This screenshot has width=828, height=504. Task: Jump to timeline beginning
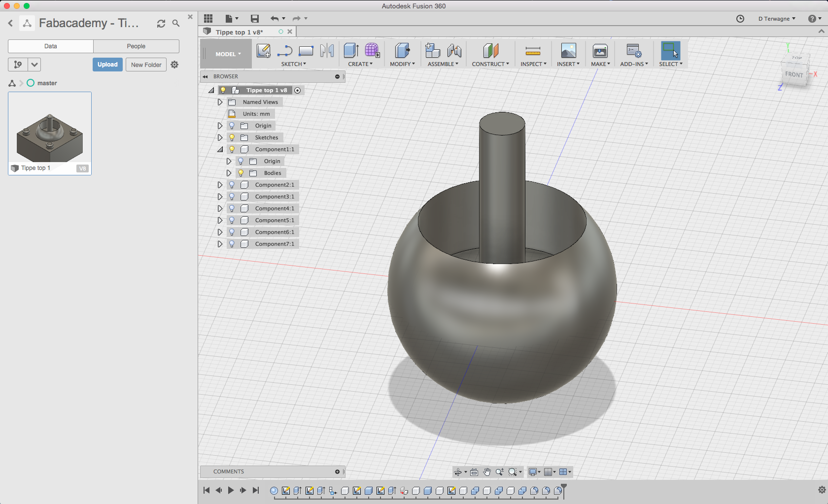coord(207,490)
